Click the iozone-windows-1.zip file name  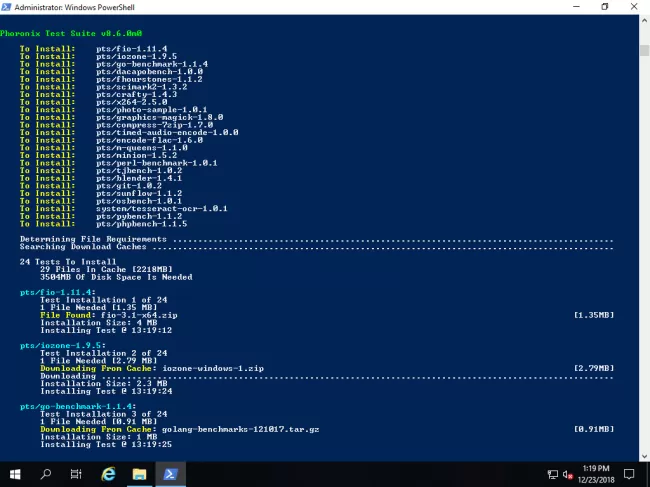(213, 368)
